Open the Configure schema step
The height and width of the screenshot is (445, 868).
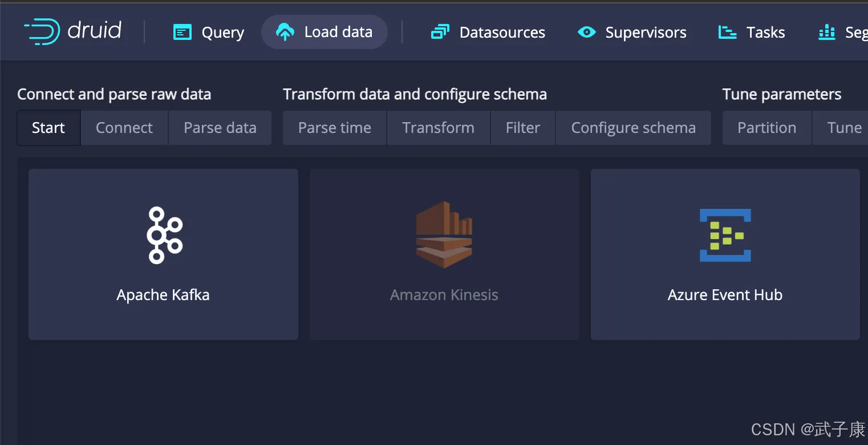pos(633,128)
